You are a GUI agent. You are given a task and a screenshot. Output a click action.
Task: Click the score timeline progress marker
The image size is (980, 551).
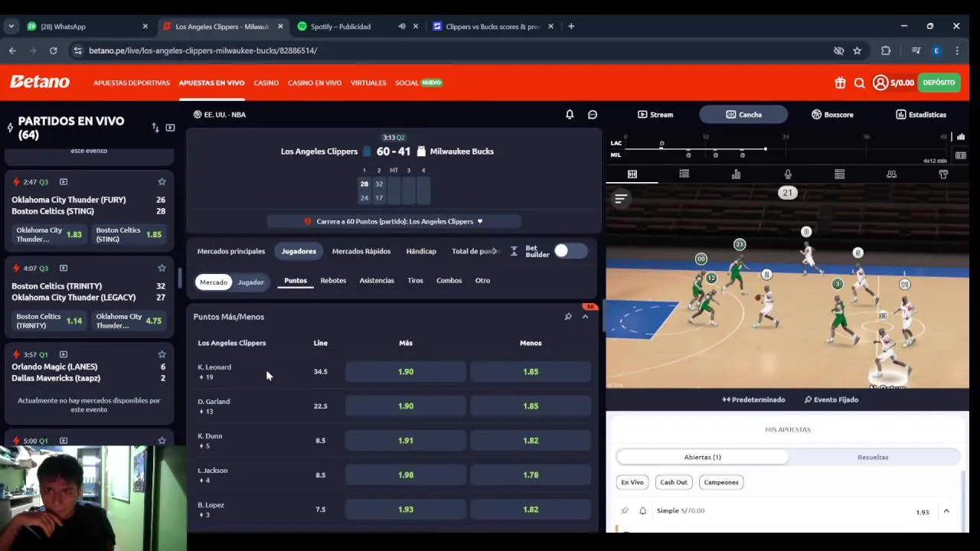765,148
